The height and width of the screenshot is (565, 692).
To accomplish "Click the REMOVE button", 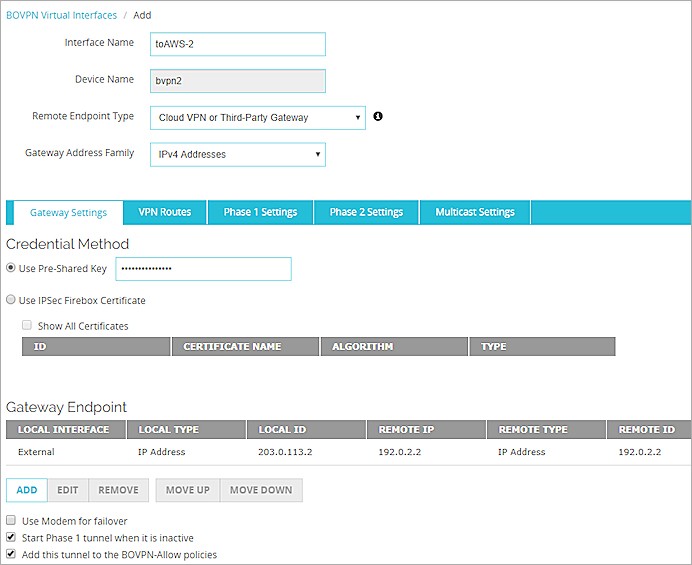I will [118, 491].
